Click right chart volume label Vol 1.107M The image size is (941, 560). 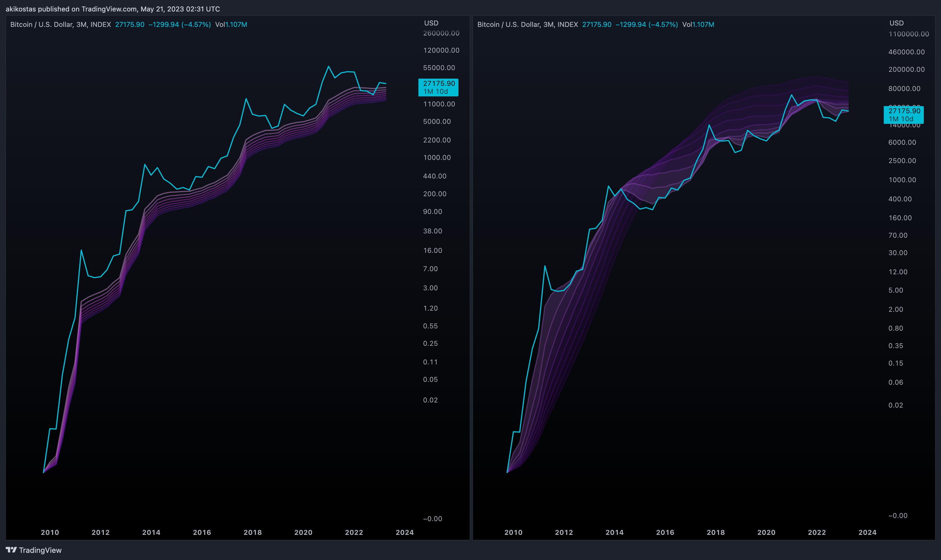(x=698, y=25)
